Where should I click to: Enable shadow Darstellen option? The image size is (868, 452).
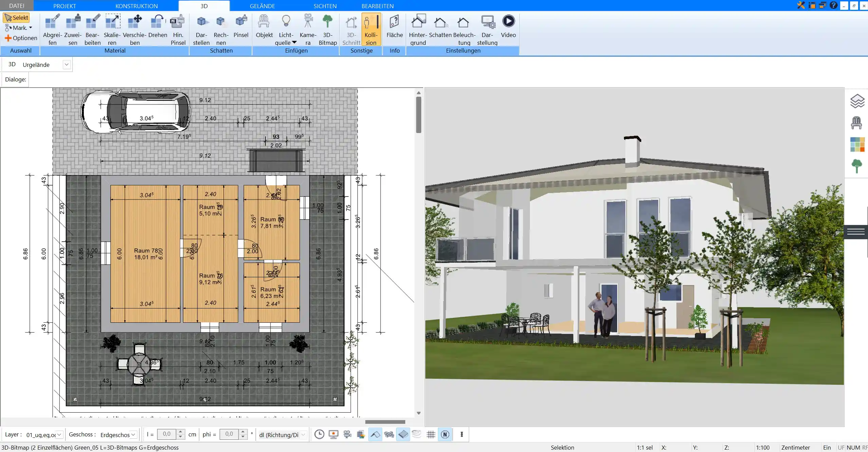coord(201,30)
